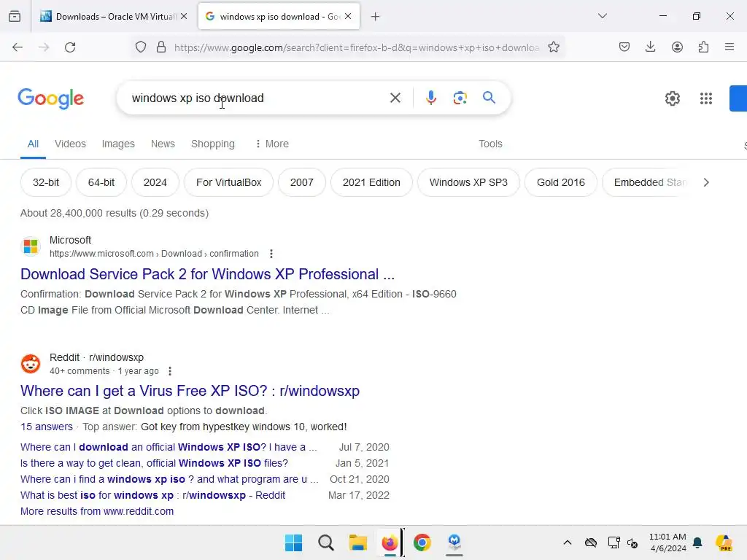747x560 pixels.
Task: Open Google Chrome from the taskbar
Action: pyautogui.click(x=422, y=542)
